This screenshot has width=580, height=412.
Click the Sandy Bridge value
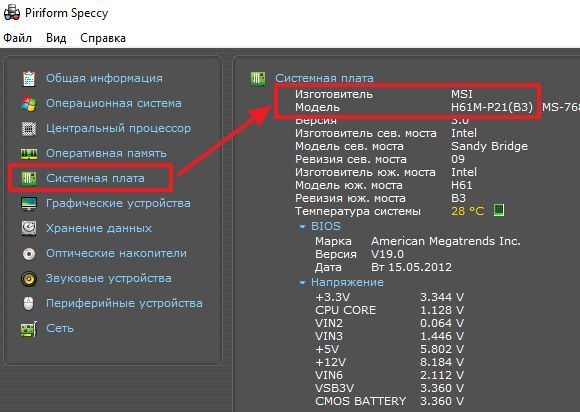[x=489, y=146]
